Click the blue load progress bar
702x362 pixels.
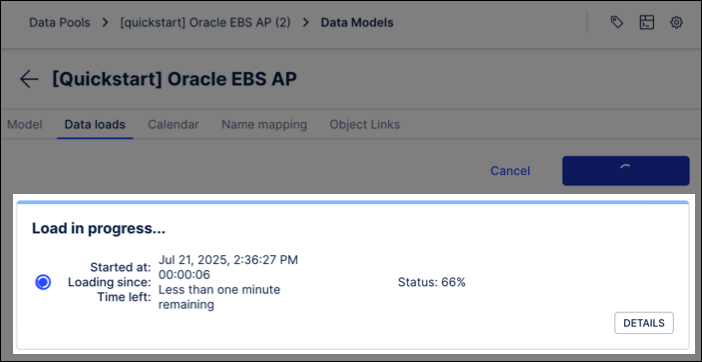pyautogui.click(x=353, y=203)
